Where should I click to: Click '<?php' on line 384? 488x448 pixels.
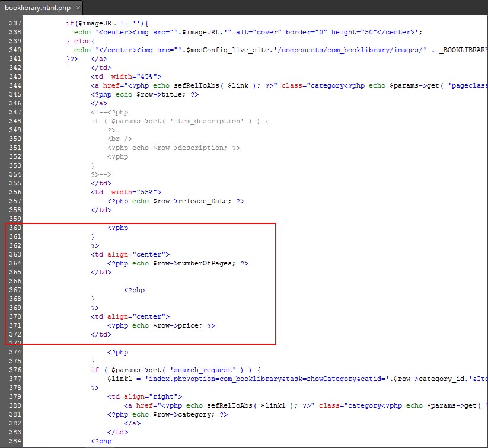(101, 441)
